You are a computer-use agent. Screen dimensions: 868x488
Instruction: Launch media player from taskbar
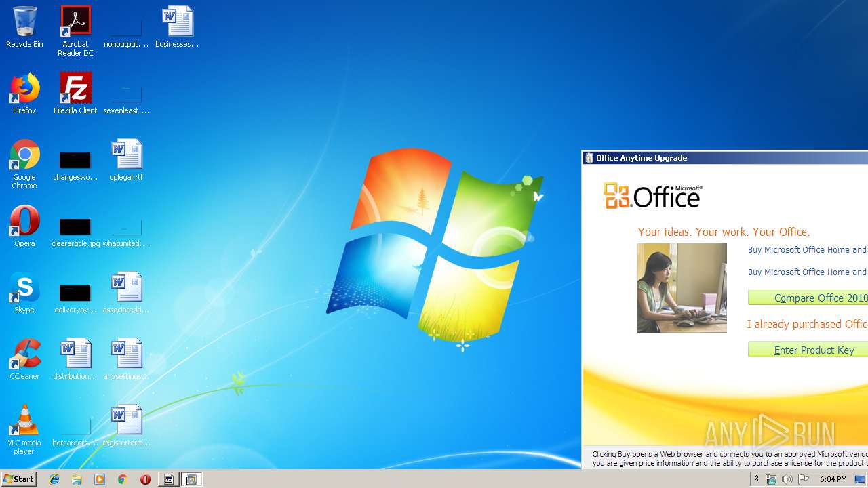click(x=100, y=479)
